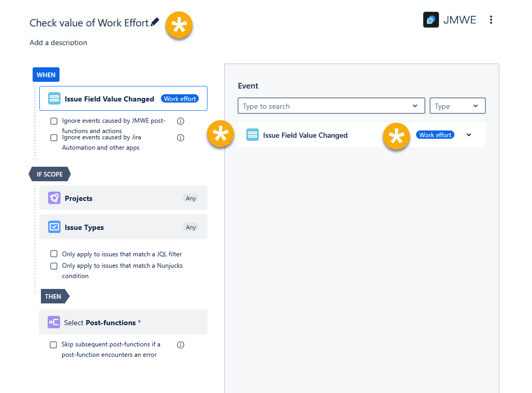The image size is (532, 393).
Task: Show info for skipping subsequent post-functions
Action: click(181, 345)
